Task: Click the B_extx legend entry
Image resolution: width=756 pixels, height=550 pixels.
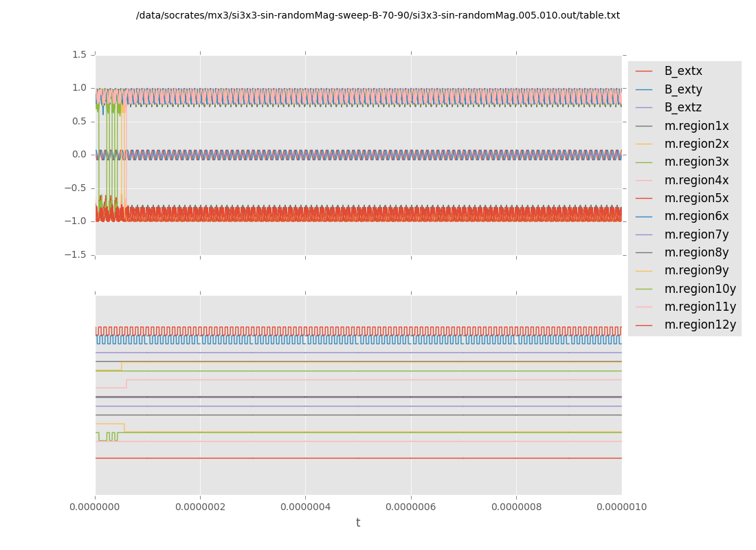Action: click(682, 71)
